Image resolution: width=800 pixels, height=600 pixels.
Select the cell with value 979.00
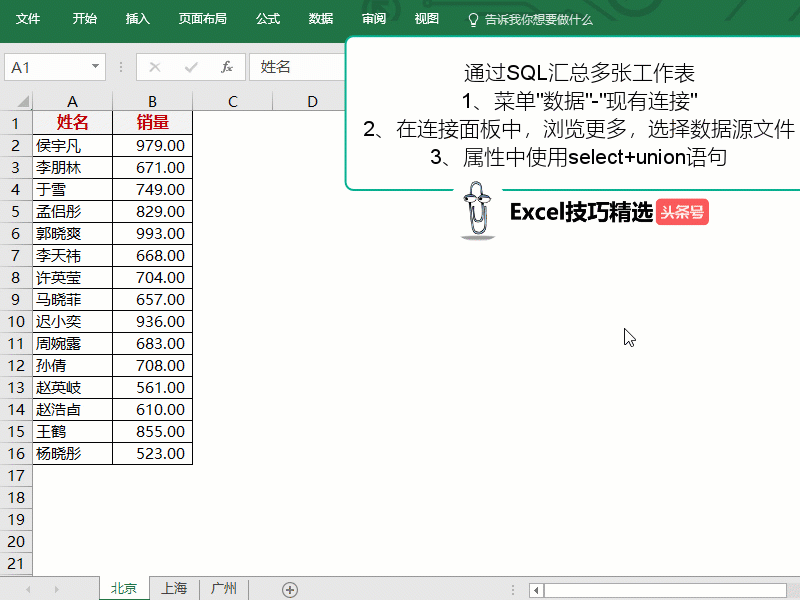(153, 145)
